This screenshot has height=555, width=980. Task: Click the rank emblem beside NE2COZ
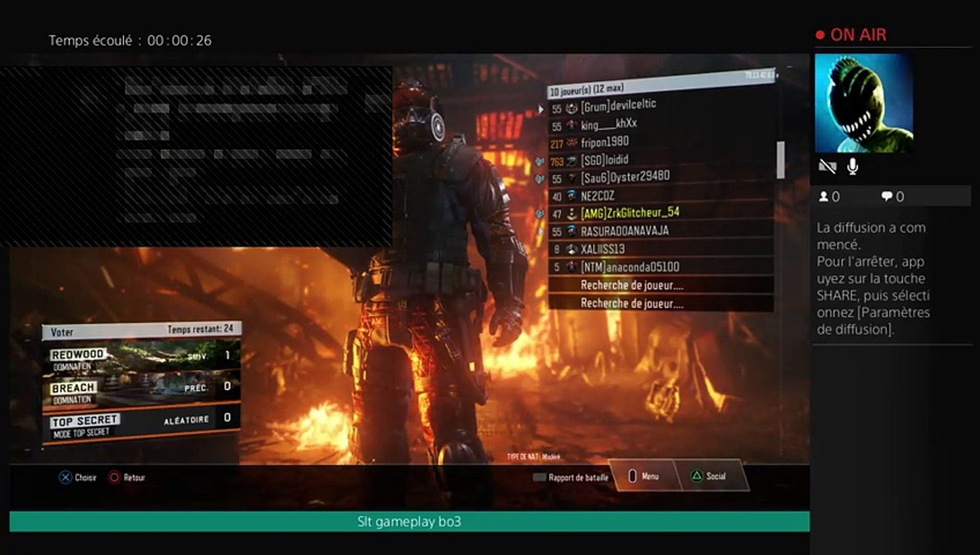[572, 196]
